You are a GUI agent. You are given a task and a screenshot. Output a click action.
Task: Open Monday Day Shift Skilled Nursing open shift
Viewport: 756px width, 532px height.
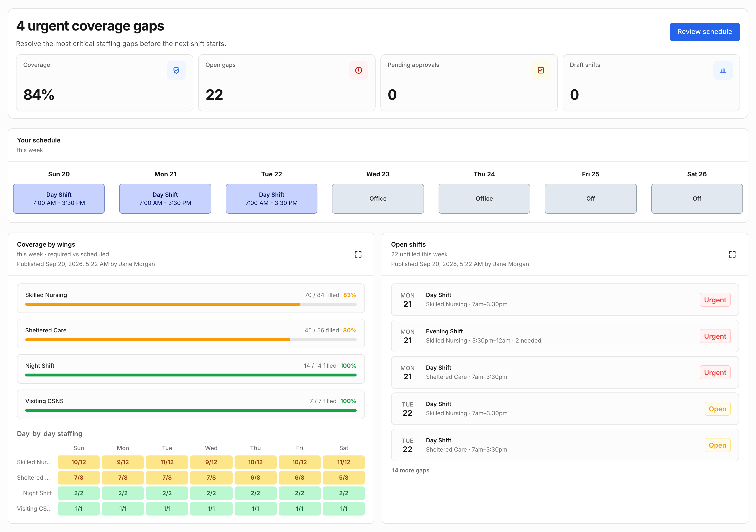point(565,300)
